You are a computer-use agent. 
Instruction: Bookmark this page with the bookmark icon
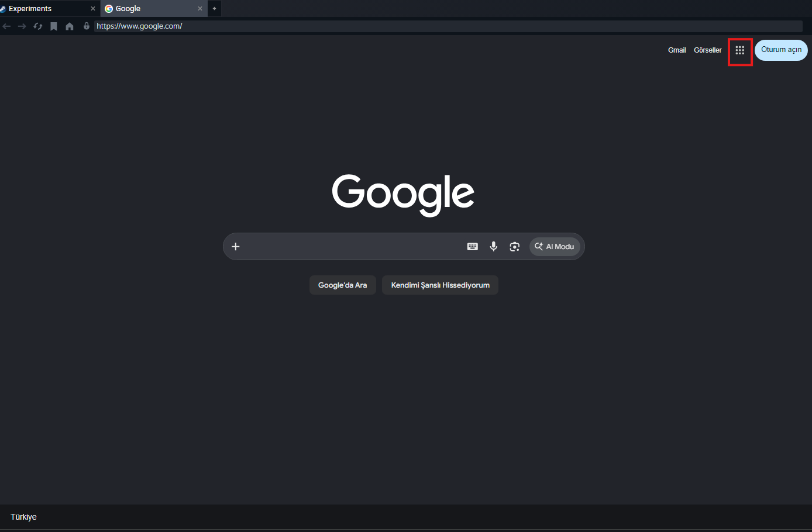(54, 26)
